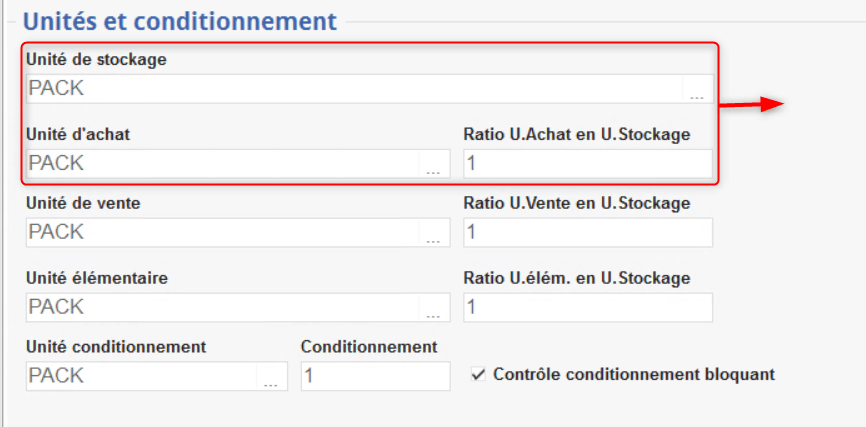Image resolution: width=866 pixels, height=427 pixels.
Task: Open the Unité d'achat lookup (…) button
Action: coord(433,166)
